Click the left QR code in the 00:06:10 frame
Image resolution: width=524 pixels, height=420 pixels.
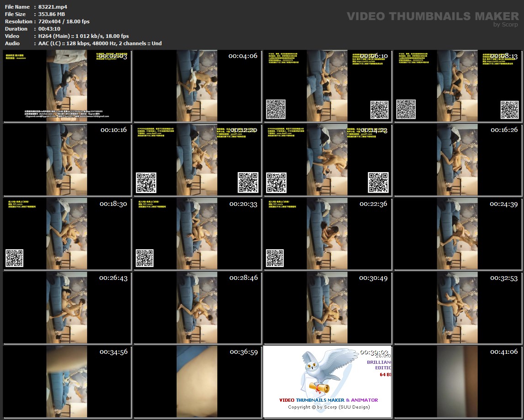click(275, 110)
